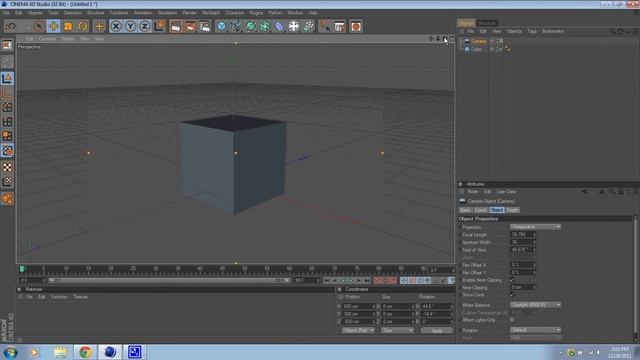
Task: Open the Help menu
Action: [x=313, y=13]
